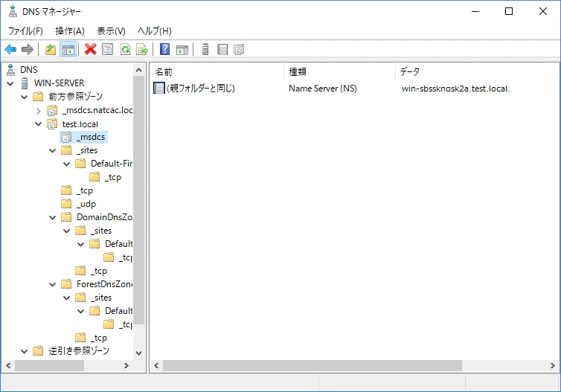Open Properties from the toolbar icon
Viewport: 561px width, 392px height.
(x=107, y=49)
